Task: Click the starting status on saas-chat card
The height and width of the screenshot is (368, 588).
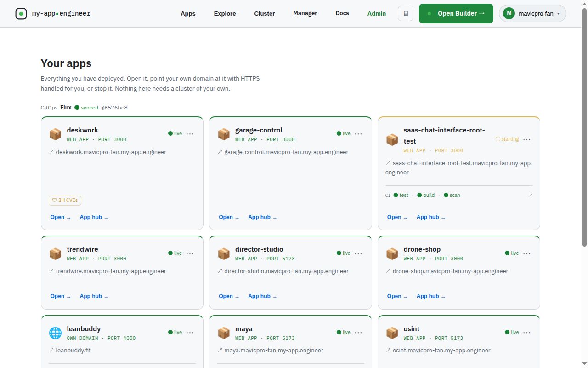Action: 507,139
